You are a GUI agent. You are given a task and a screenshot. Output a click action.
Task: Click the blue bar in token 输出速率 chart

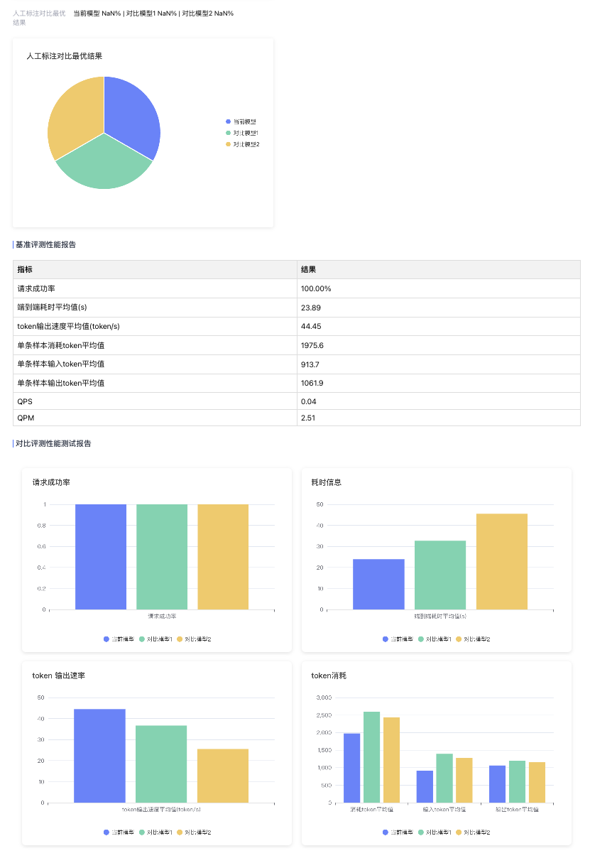(99, 756)
